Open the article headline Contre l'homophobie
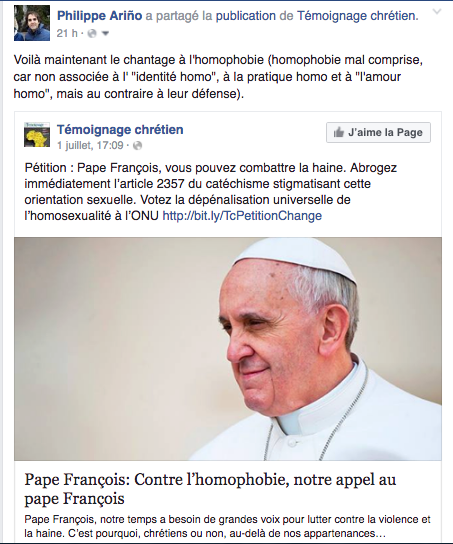The height and width of the screenshot is (544, 453). [210, 489]
